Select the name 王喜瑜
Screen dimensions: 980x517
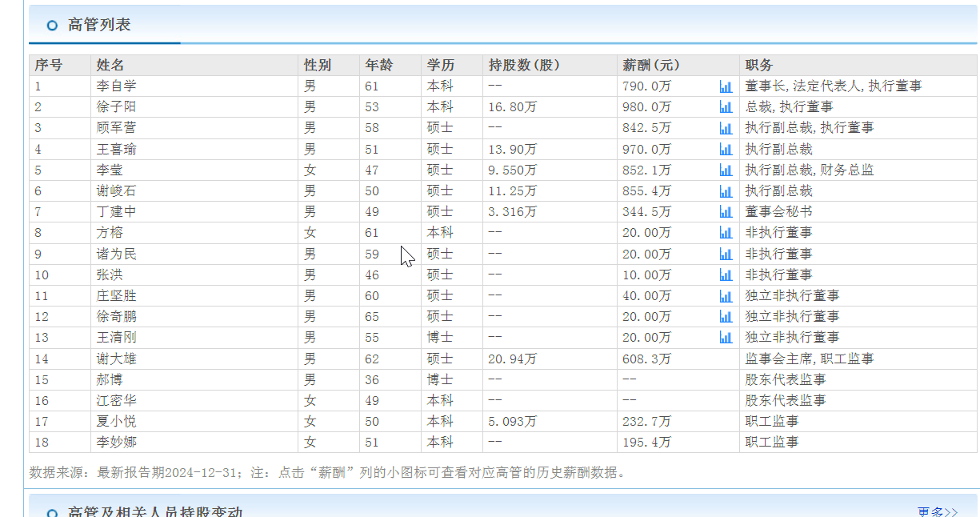(117, 149)
